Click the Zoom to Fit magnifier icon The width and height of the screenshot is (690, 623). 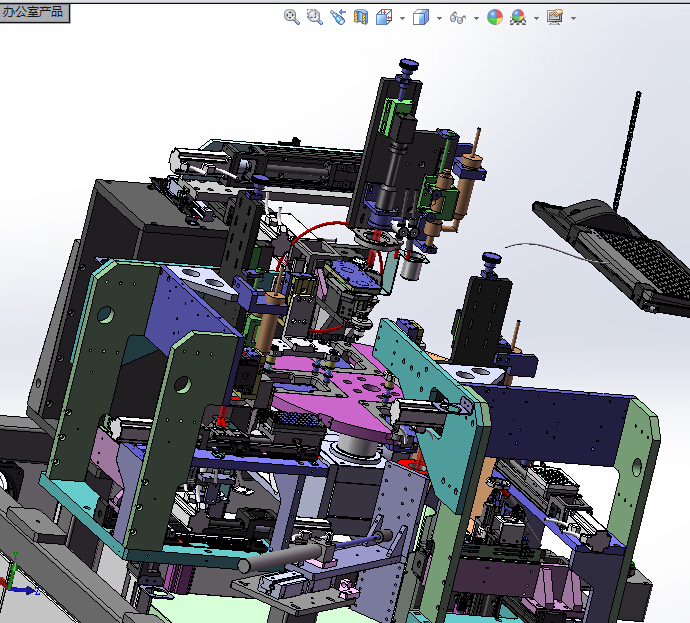(291, 17)
